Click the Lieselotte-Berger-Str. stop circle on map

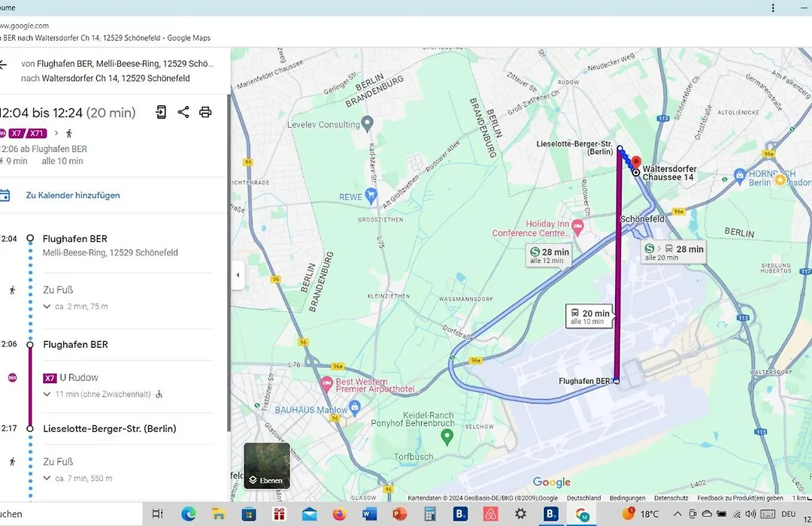(620, 149)
